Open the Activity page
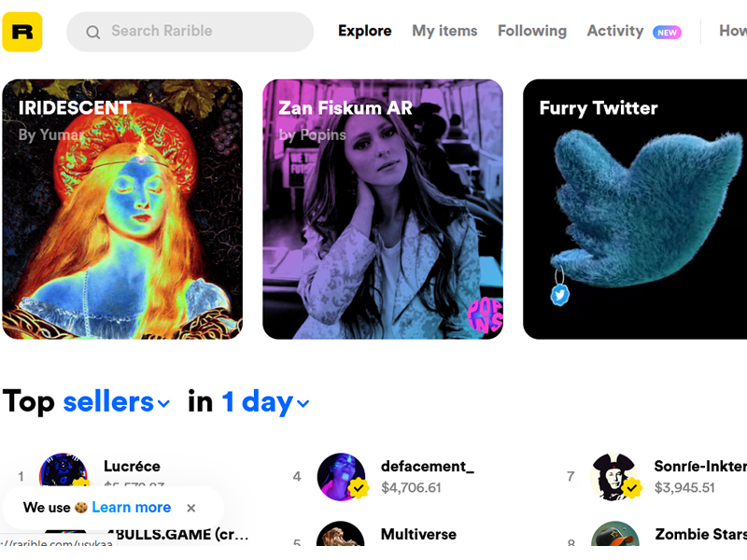 pos(615,31)
